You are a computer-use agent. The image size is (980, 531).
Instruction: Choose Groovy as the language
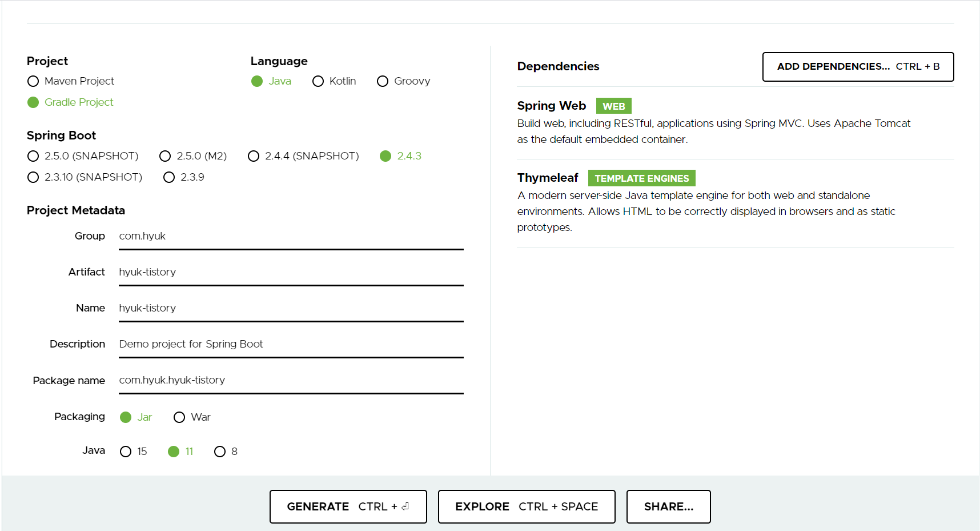coord(403,81)
